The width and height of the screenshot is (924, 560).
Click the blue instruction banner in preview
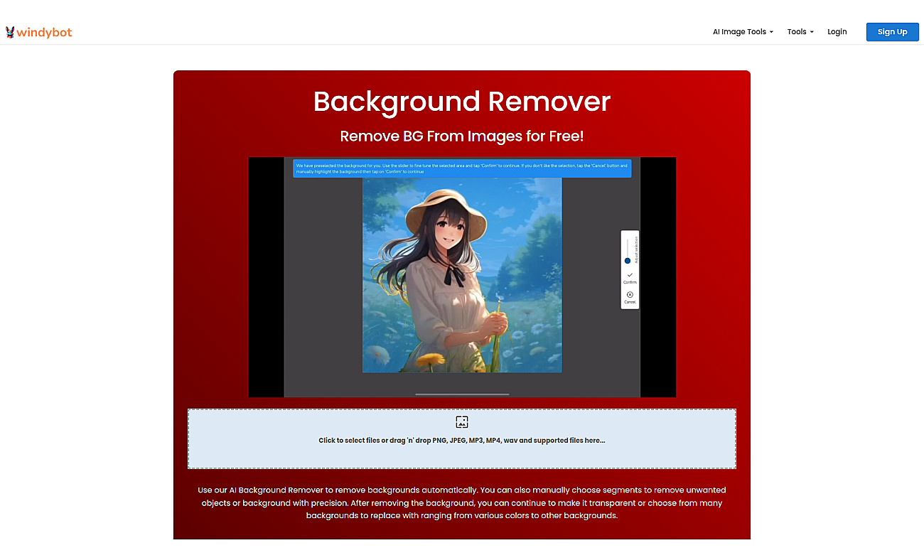pos(462,168)
